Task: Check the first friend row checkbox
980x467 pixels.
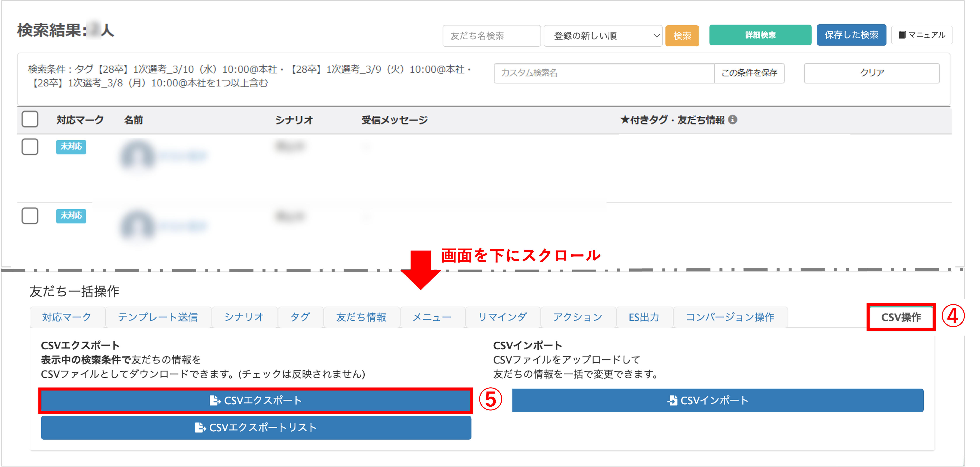Action: pyautogui.click(x=30, y=147)
